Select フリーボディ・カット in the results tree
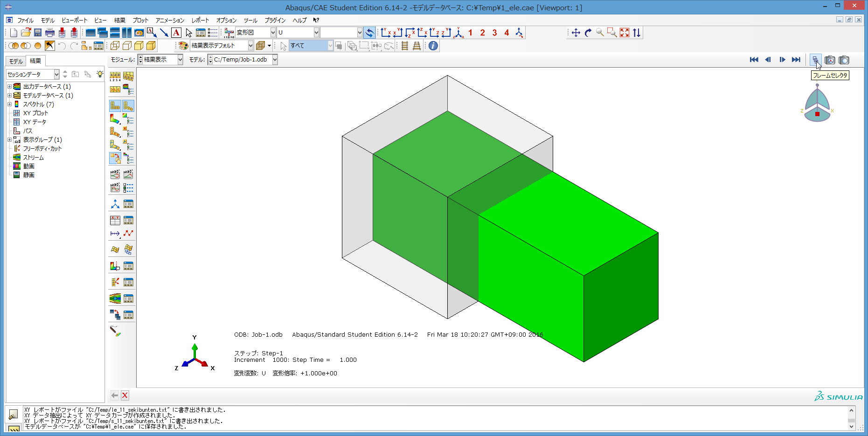Image resolution: width=868 pixels, height=436 pixels. (x=42, y=149)
